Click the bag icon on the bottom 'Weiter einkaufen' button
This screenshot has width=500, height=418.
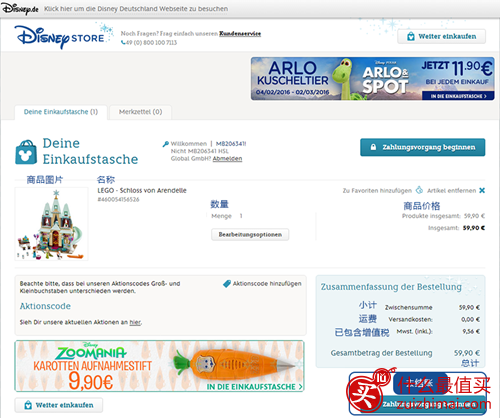28,405
